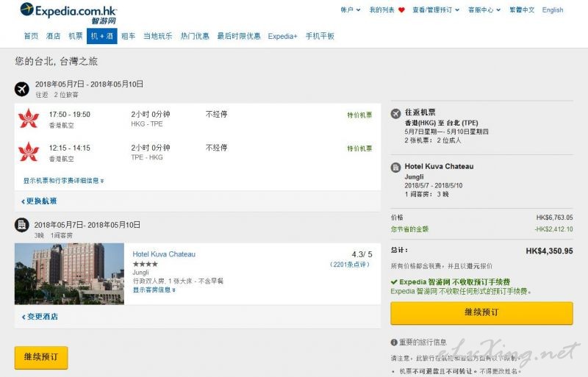The height and width of the screenshot is (377, 588).
Task: Click the 行政双人房 room type description
Action: tap(178, 281)
